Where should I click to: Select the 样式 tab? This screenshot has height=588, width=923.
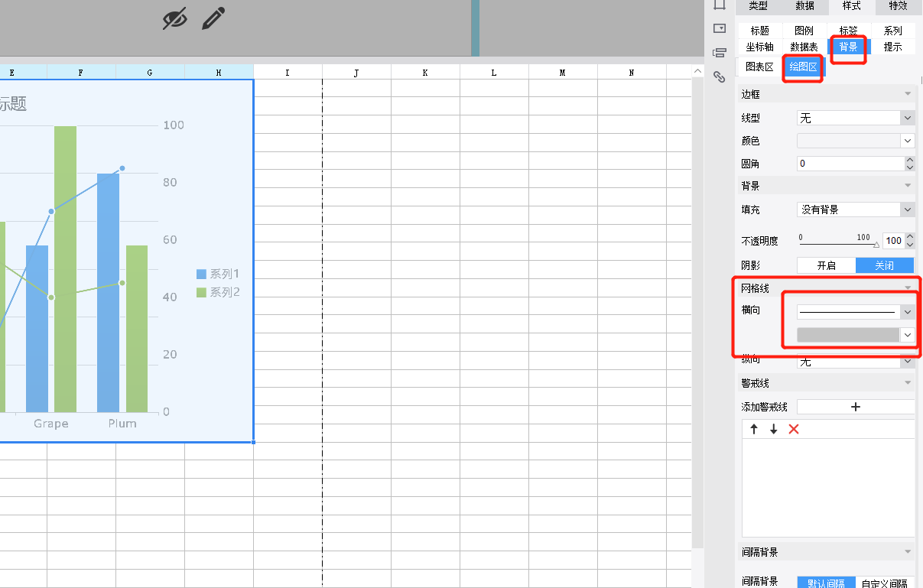pyautogui.click(x=851, y=6)
